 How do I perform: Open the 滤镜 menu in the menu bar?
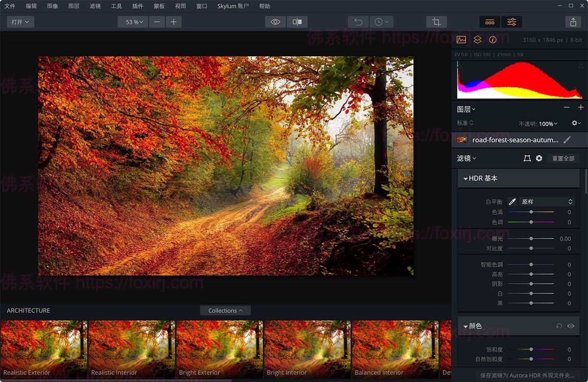[x=95, y=6]
